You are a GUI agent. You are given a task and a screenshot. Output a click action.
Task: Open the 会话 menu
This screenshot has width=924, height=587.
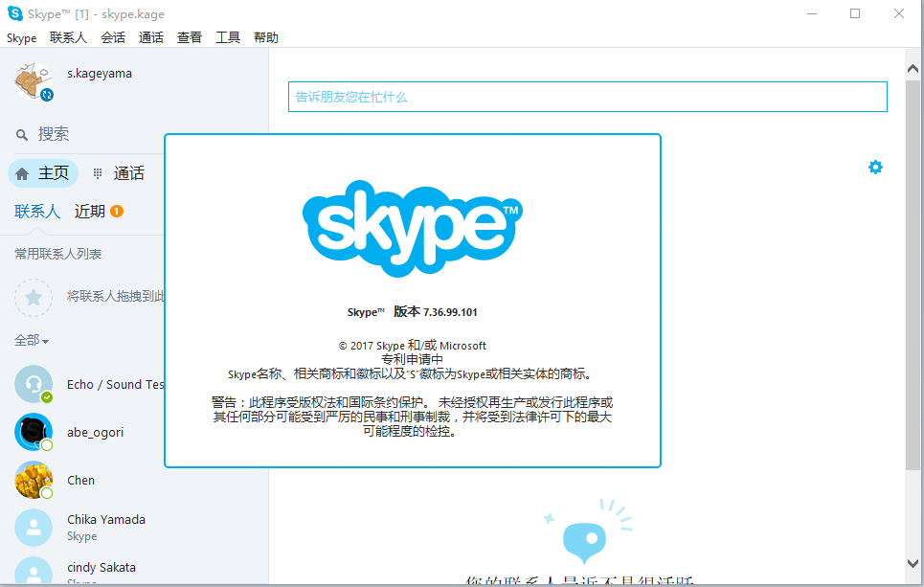click(113, 37)
